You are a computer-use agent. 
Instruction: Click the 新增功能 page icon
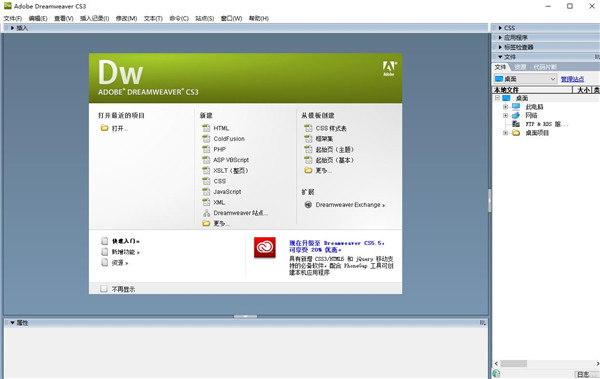click(104, 252)
